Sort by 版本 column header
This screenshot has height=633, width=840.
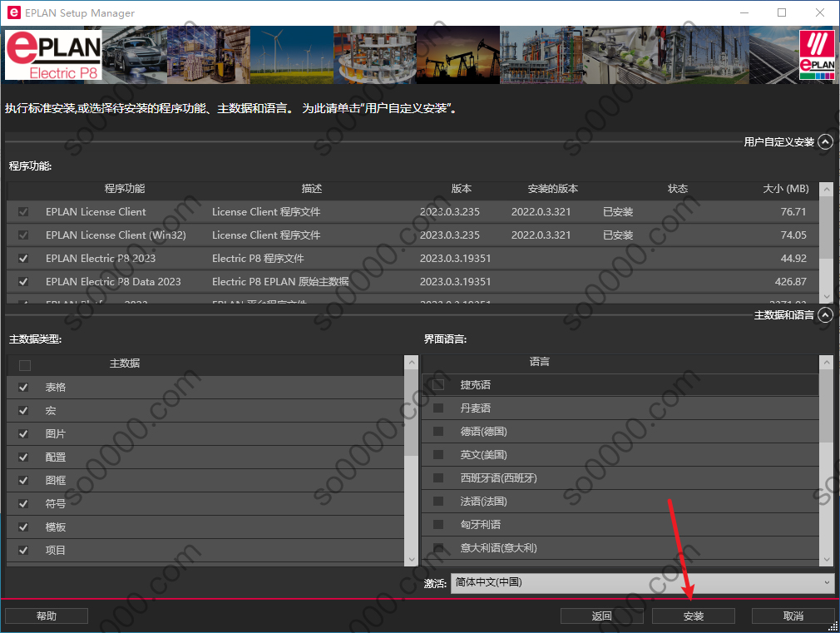tap(462, 189)
